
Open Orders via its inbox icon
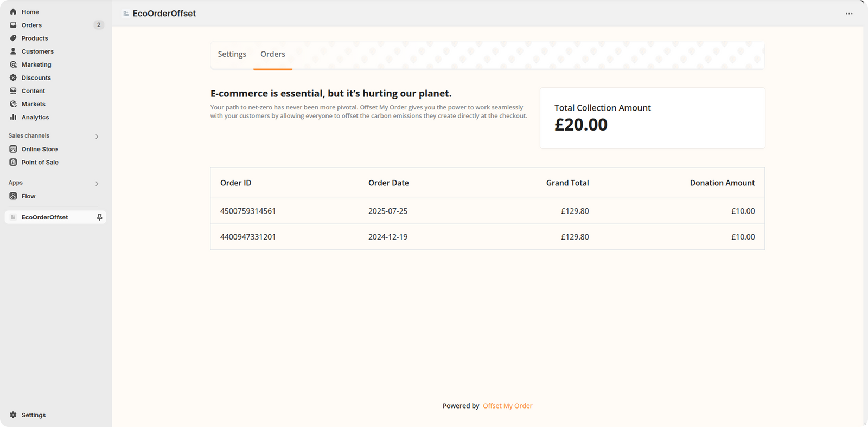pyautogui.click(x=13, y=25)
